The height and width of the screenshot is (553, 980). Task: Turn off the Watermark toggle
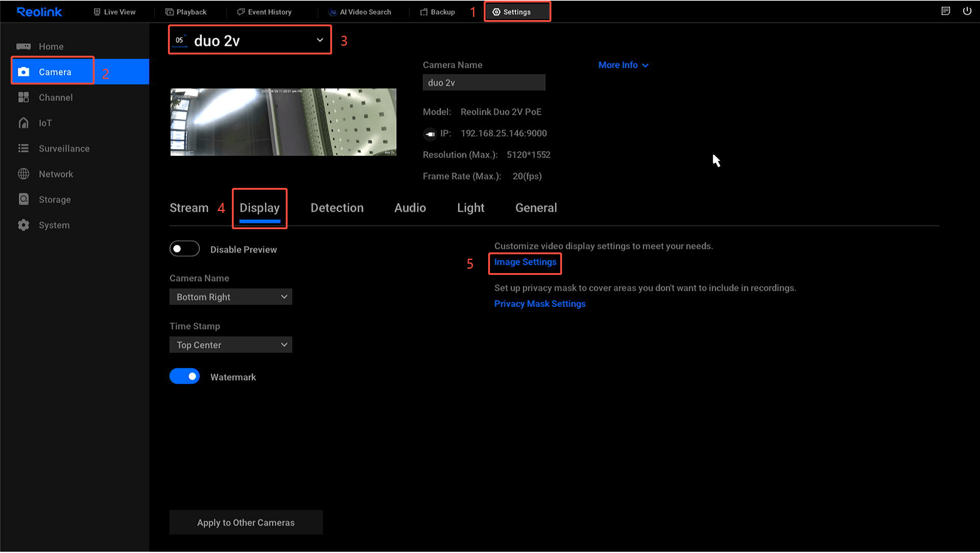click(x=184, y=376)
